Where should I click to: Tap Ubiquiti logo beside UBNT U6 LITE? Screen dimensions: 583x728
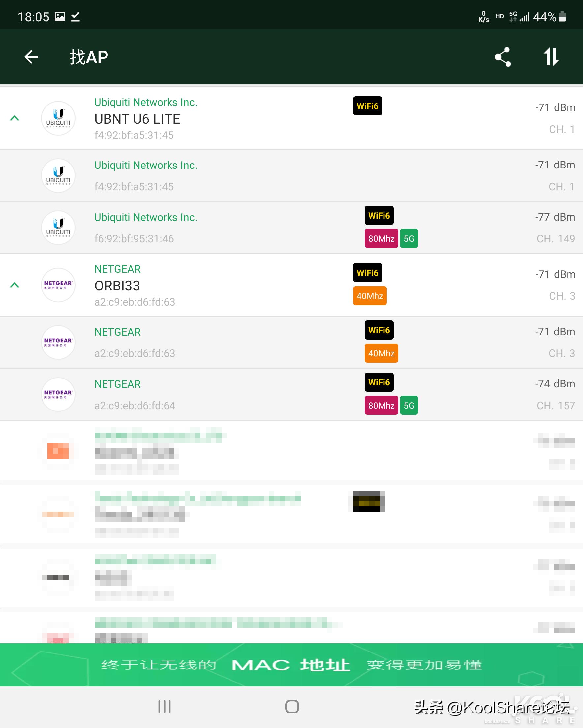pos(58,118)
